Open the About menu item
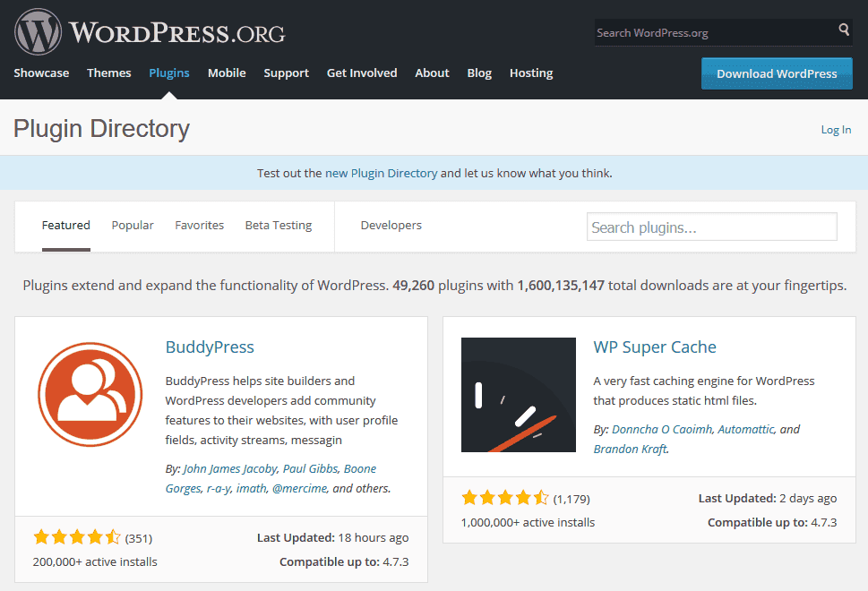Viewport: 868px width, 591px height. point(433,73)
